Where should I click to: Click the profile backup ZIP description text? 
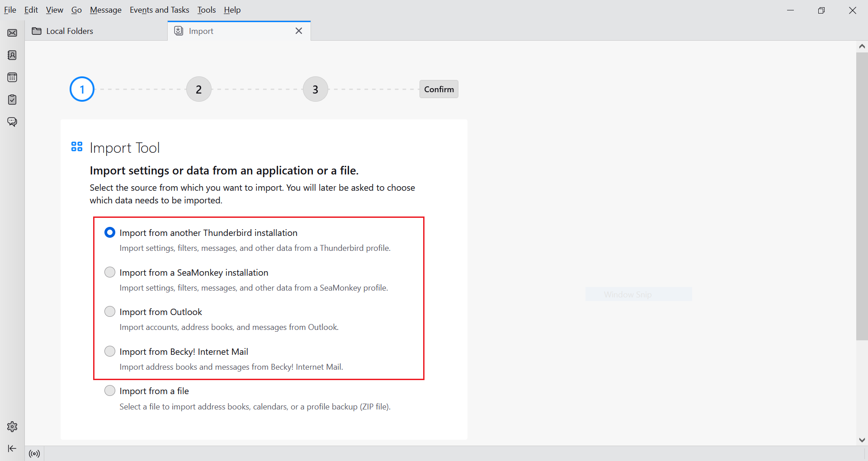[x=255, y=407]
